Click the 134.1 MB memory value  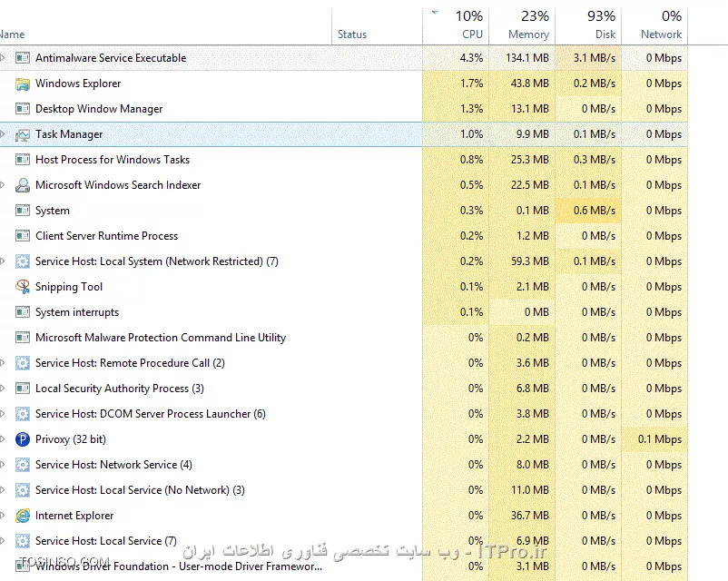pyautogui.click(x=527, y=58)
